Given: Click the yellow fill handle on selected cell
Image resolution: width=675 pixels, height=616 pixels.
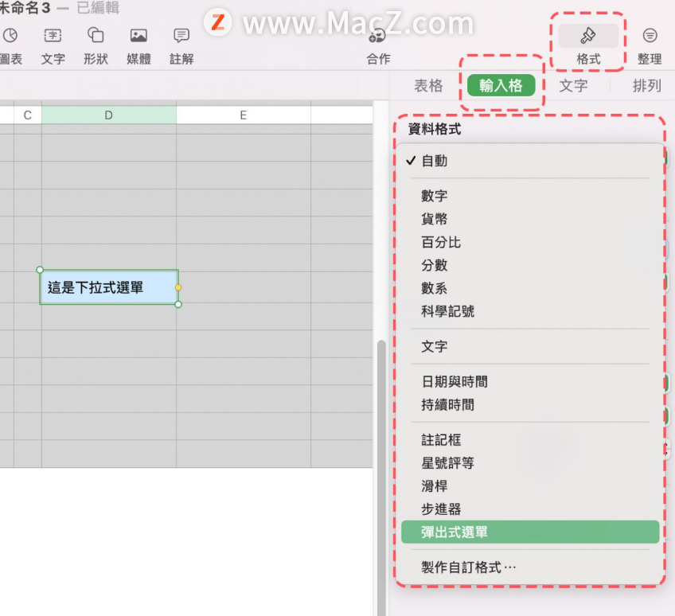Looking at the screenshot, I should [x=178, y=287].
